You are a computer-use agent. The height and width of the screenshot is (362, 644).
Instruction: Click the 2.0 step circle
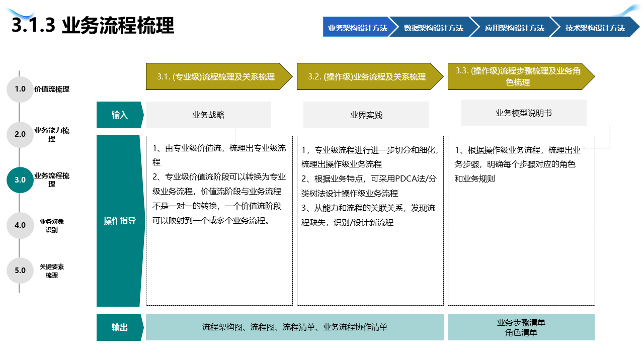click(x=20, y=134)
